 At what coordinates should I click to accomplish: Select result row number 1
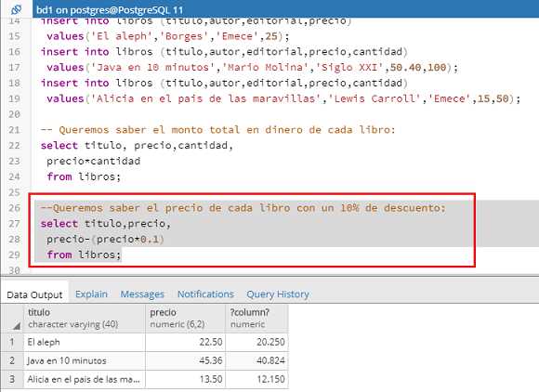[12, 342]
